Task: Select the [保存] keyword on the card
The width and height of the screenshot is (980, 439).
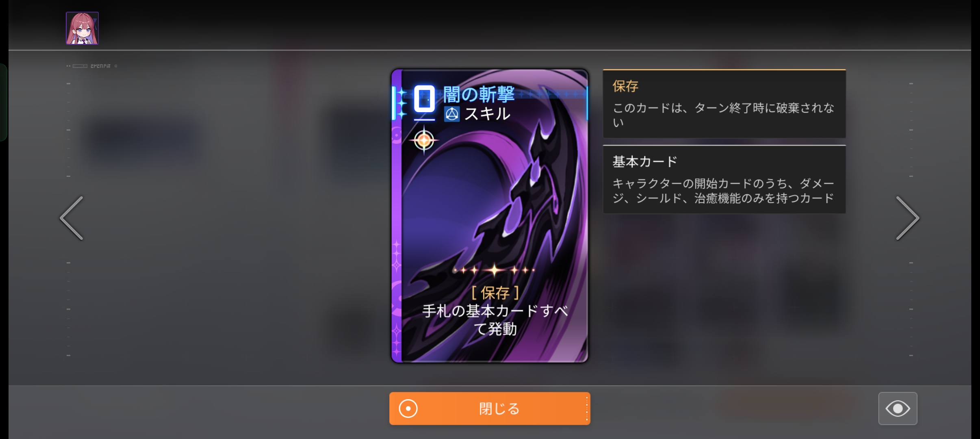Action: coord(495,293)
